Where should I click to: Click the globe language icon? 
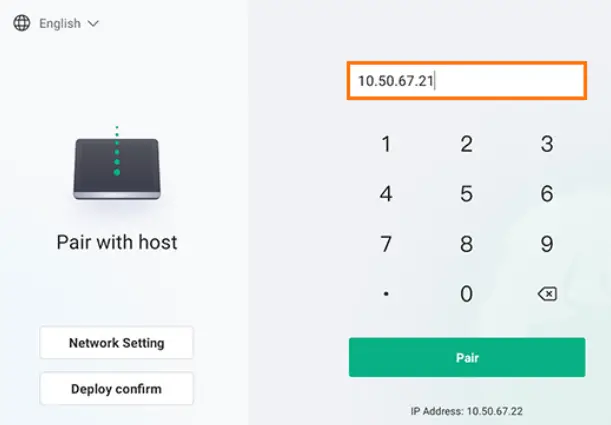(x=22, y=23)
